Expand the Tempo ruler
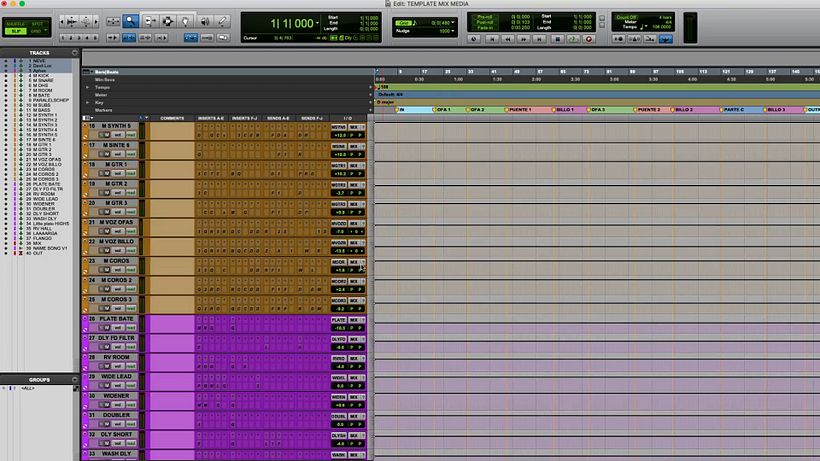Viewport: 820px width, 461px height. (87, 87)
